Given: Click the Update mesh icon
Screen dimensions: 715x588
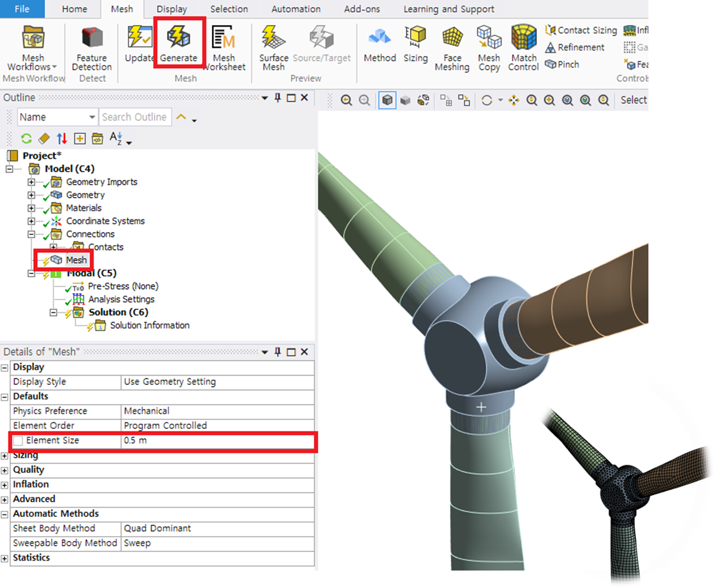Looking at the screenshot, I should [x=139, y=38].
